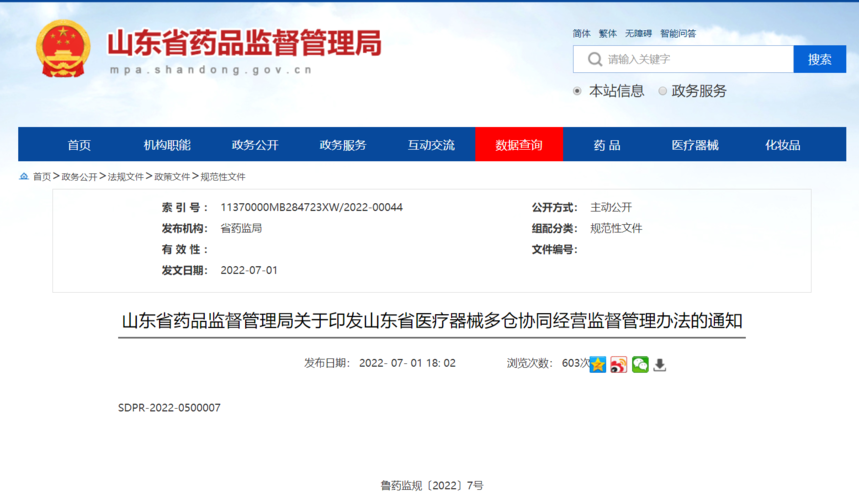Viewport: 859px width, 502px height.
Task: Open the 化妆品 navigation tab
Action: 783,145
